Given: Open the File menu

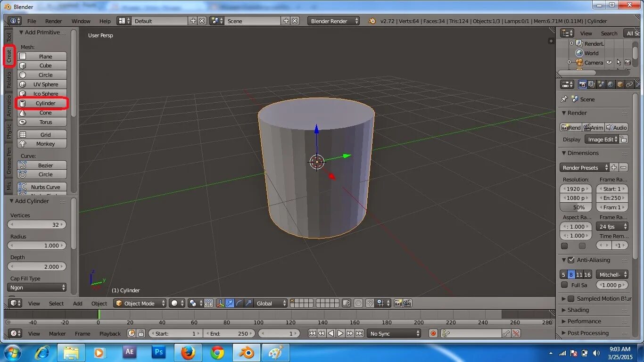Looking at the screenshot, I should pos(32,21).
